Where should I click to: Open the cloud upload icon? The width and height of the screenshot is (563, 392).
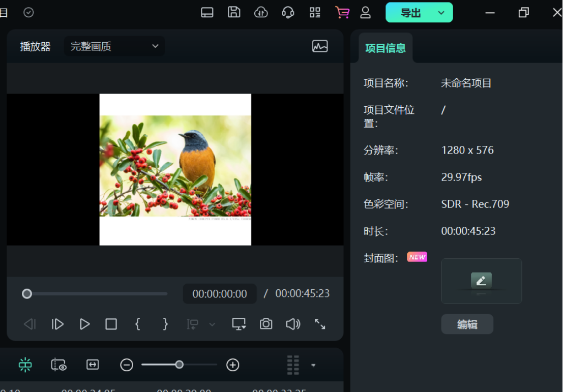261,13
